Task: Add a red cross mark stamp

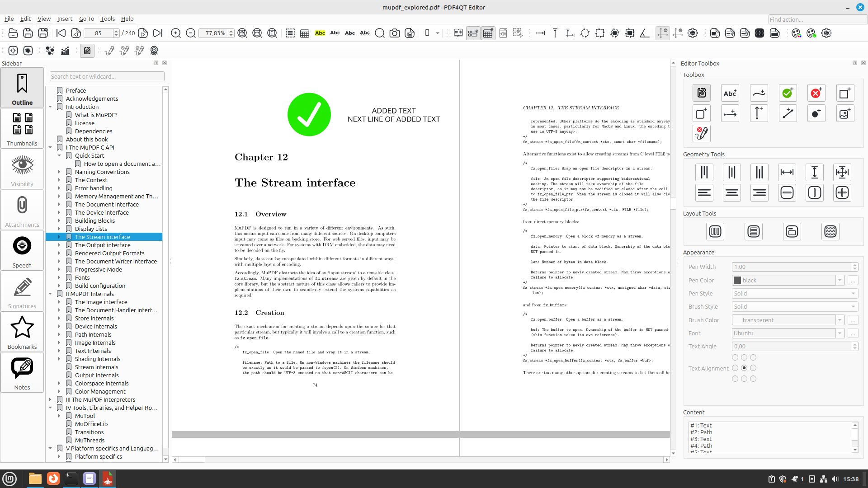Action: point(816,93)
